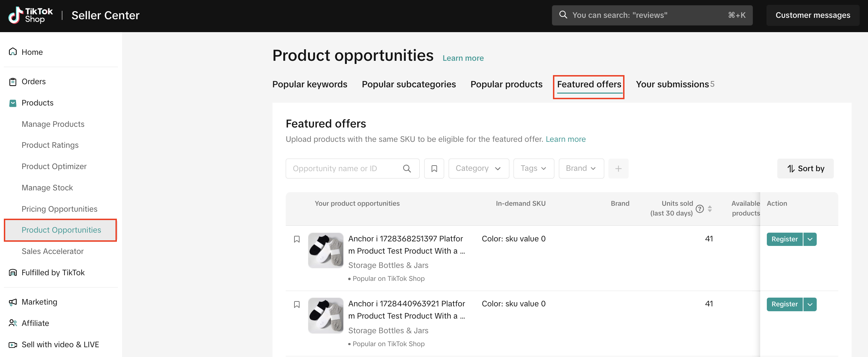The width and height of the screenshot is (868, 357).
Task: Open Home from the sidebar
Action: [x=32, y=52]
